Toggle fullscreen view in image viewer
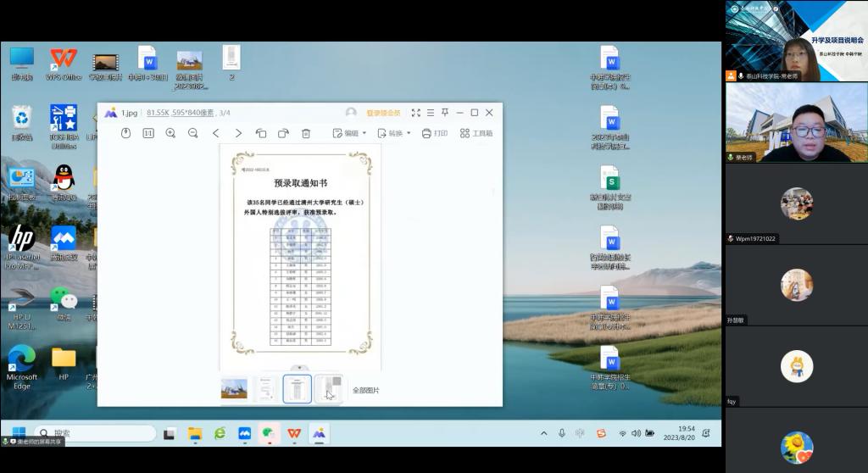 [415, 113]
